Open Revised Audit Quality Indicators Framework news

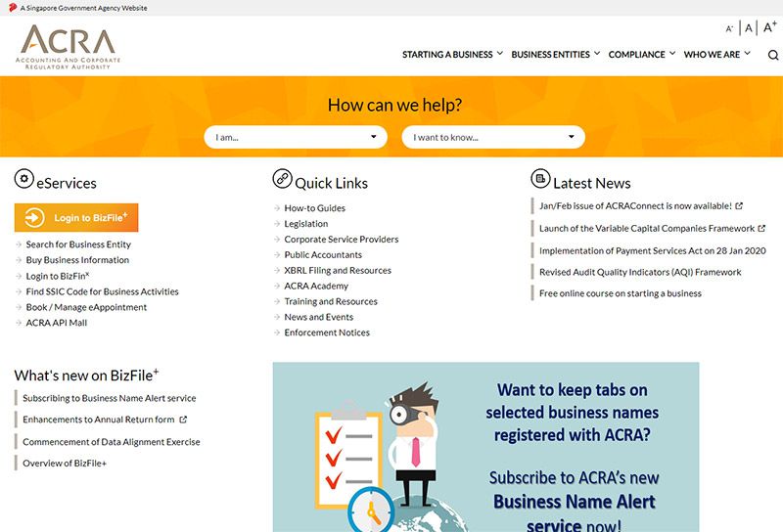640,272
